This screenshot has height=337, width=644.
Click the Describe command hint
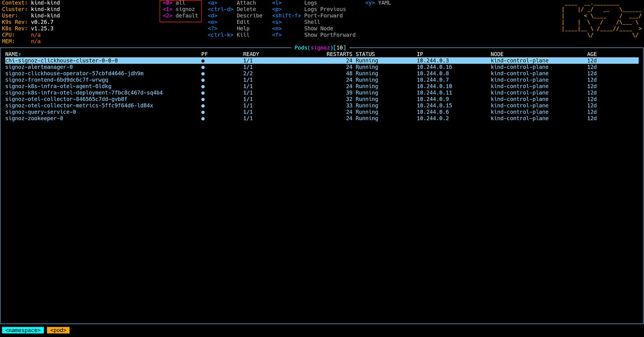235,15
